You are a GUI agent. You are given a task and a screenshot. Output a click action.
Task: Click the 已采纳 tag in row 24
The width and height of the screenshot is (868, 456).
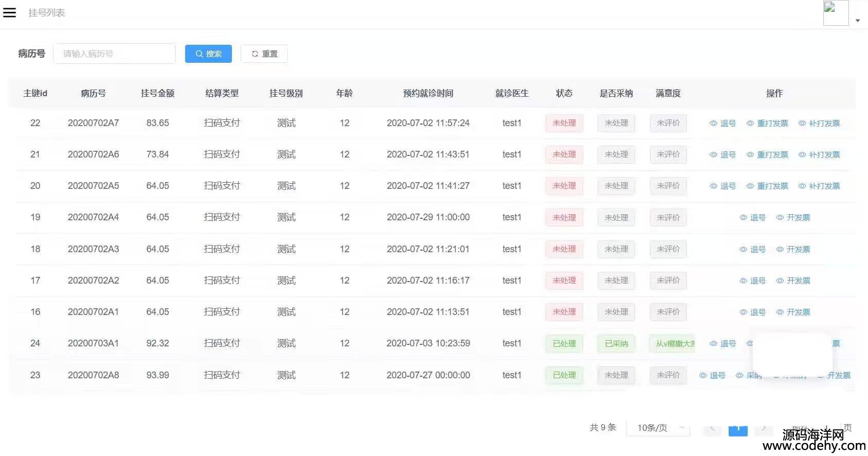(x=616, y=344)
